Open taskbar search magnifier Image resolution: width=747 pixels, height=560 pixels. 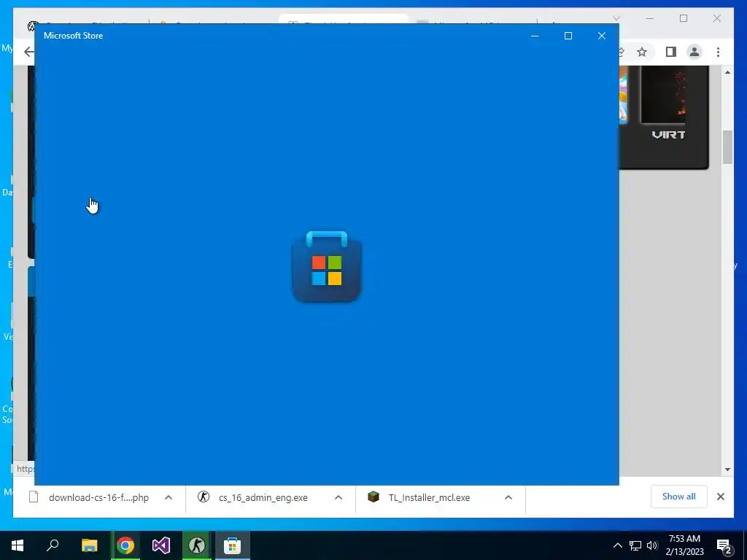click(x=53, y=545)
